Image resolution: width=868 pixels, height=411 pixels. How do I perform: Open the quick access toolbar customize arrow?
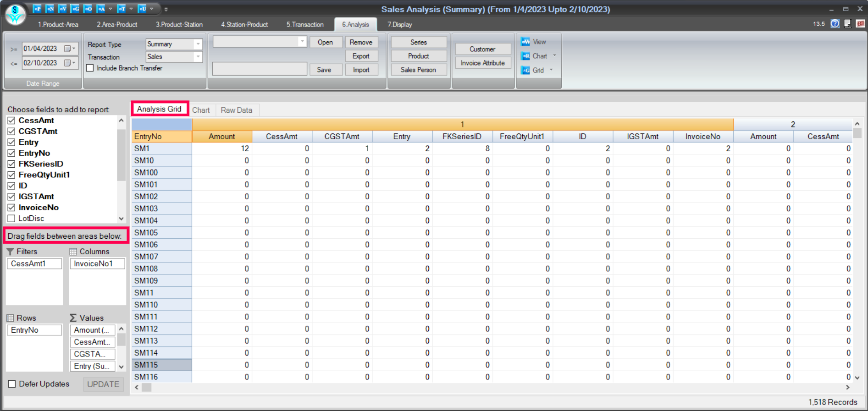pos(166,9)
